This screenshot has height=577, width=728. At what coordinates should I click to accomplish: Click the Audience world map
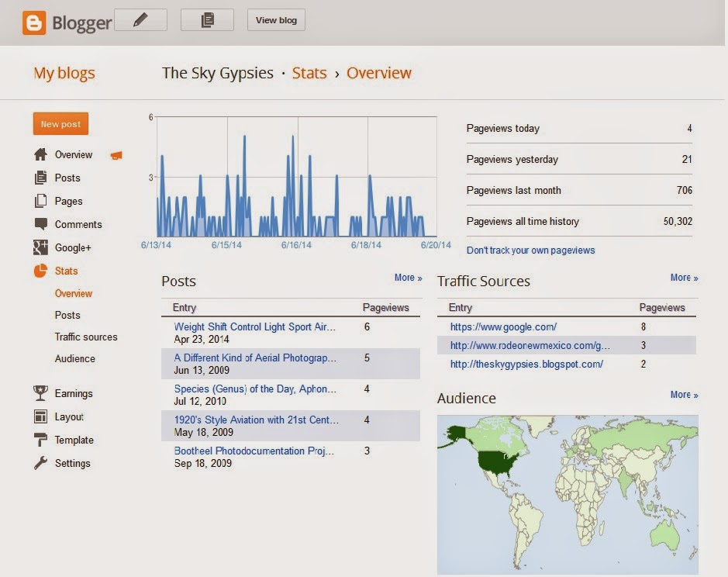click(568, 494)
